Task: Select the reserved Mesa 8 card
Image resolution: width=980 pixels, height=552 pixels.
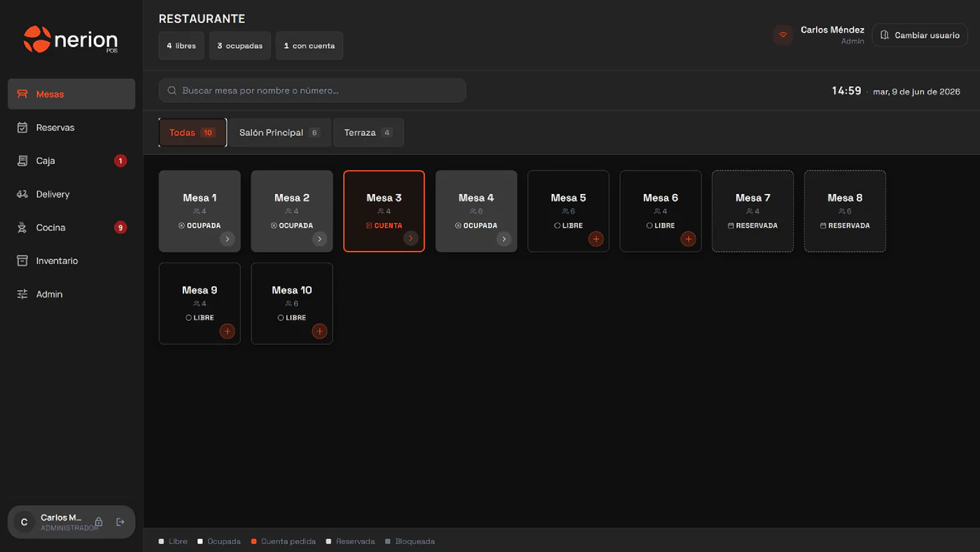Action: click(x=845, y=211)
